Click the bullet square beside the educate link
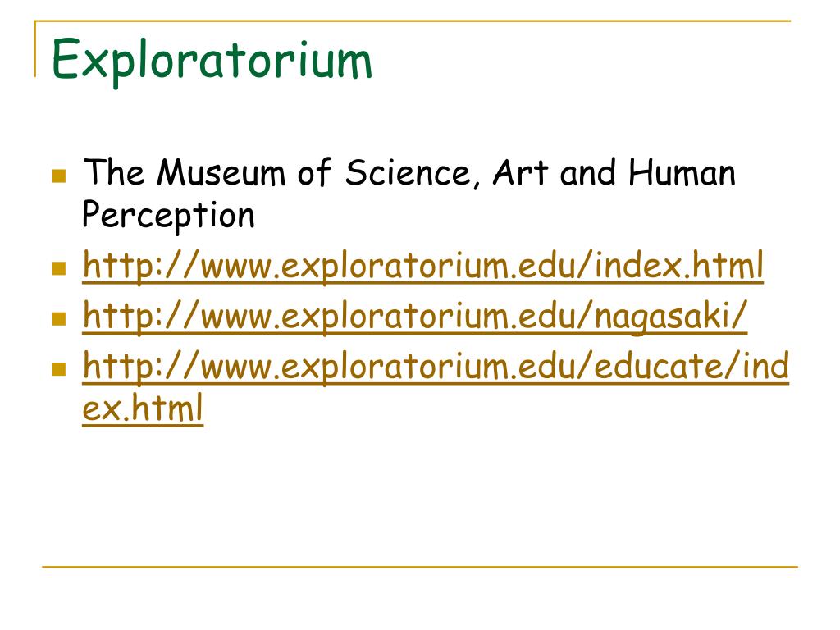Image resolution: width=840 pixels, height=630 pixels. (x=59, y=368)
